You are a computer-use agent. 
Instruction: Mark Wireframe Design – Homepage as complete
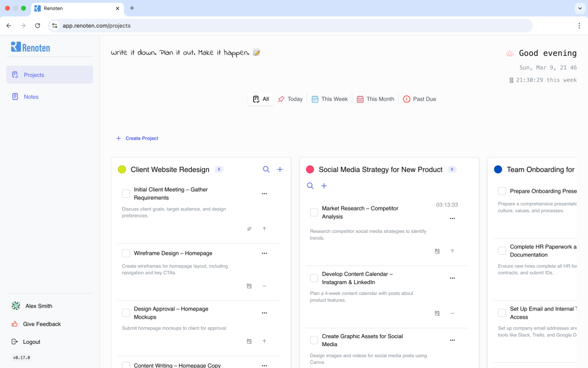point(126,254)
